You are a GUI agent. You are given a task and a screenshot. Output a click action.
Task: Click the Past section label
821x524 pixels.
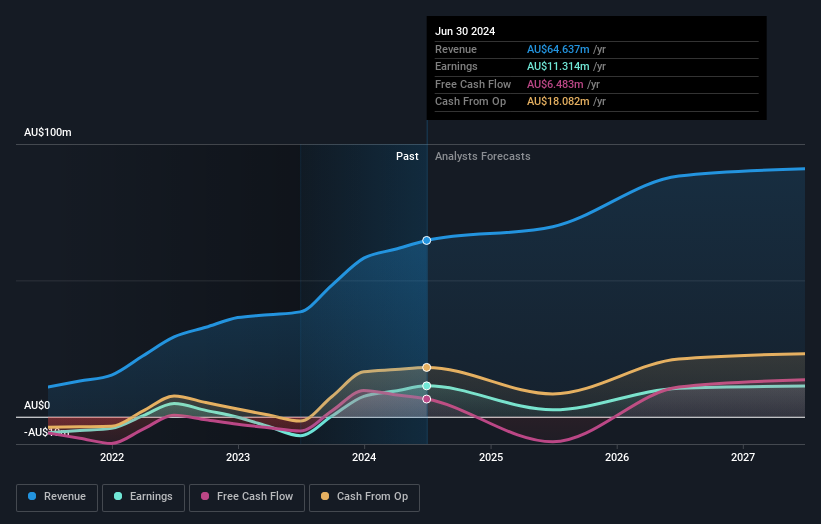(x=407, y=157)
